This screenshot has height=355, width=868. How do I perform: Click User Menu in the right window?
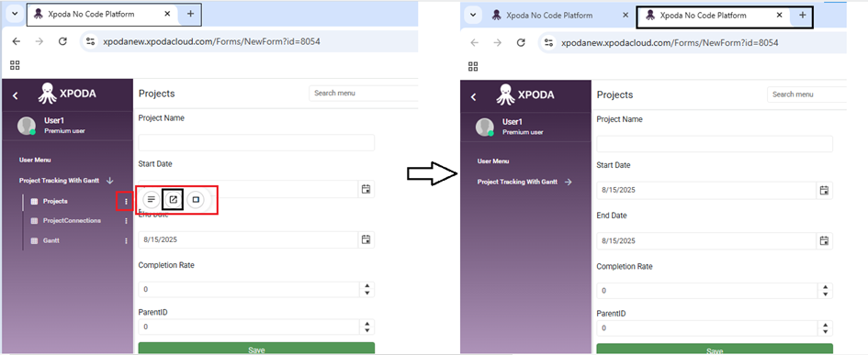click(493, 161)
